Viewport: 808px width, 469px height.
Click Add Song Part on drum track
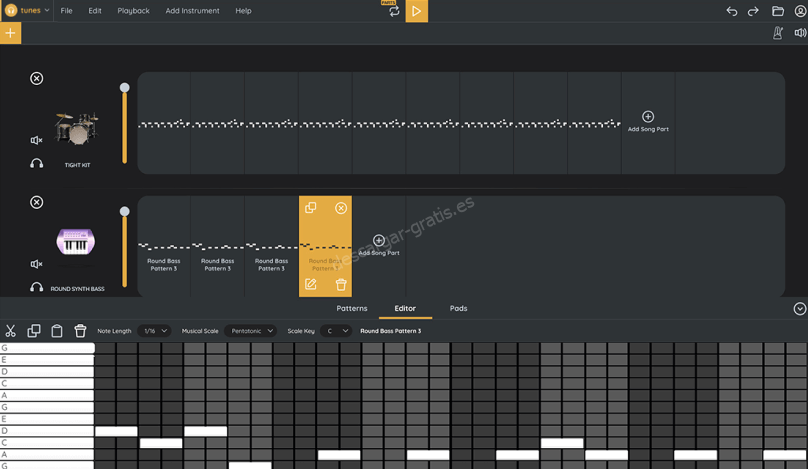[x=648, y=121]
